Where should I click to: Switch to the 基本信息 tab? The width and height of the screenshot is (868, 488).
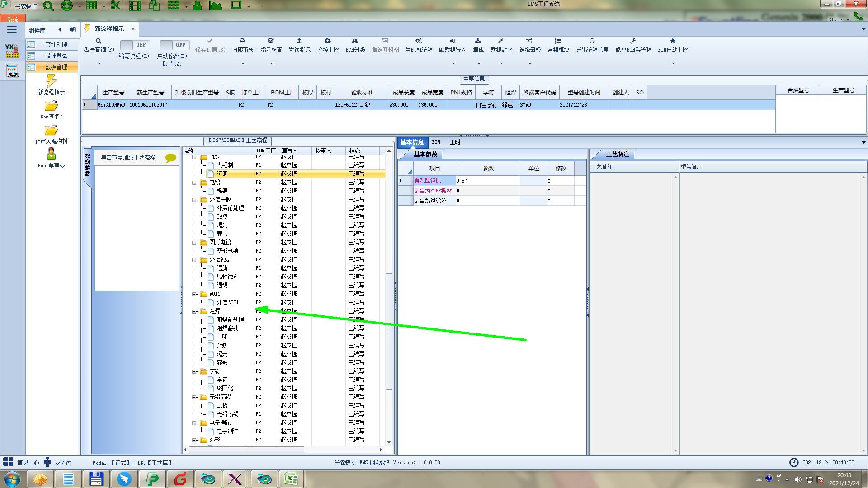[412, 142]
